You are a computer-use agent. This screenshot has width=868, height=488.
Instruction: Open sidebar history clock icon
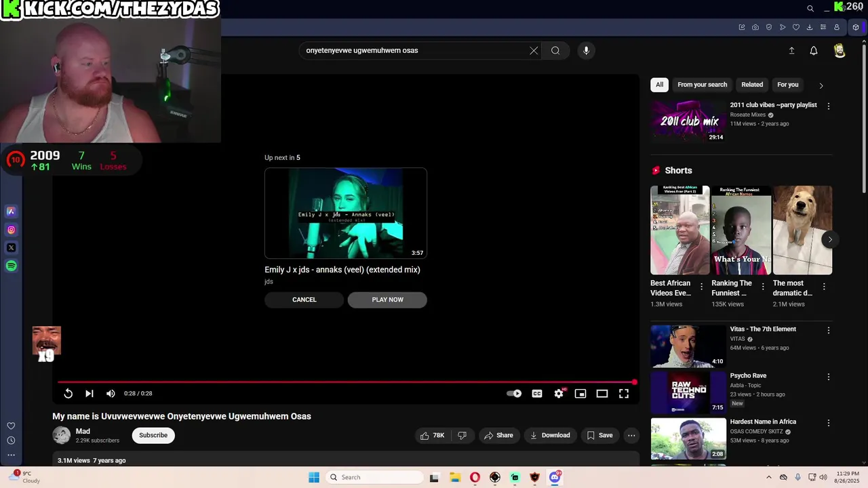click(x=11, y=441)
